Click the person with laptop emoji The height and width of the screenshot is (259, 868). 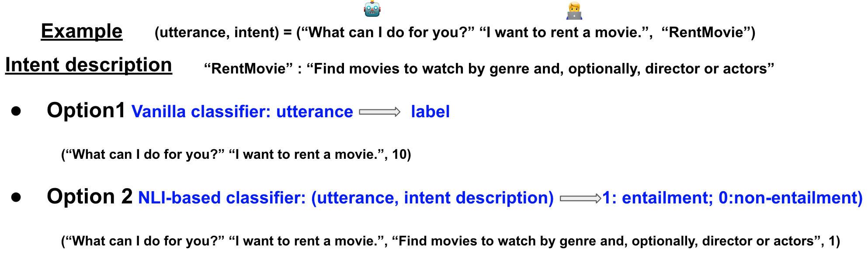click(574, 11)
